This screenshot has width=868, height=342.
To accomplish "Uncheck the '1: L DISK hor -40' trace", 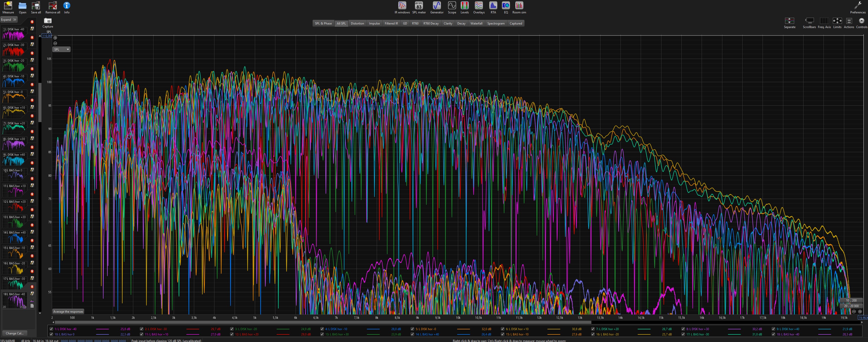I will tap(51, 329).
